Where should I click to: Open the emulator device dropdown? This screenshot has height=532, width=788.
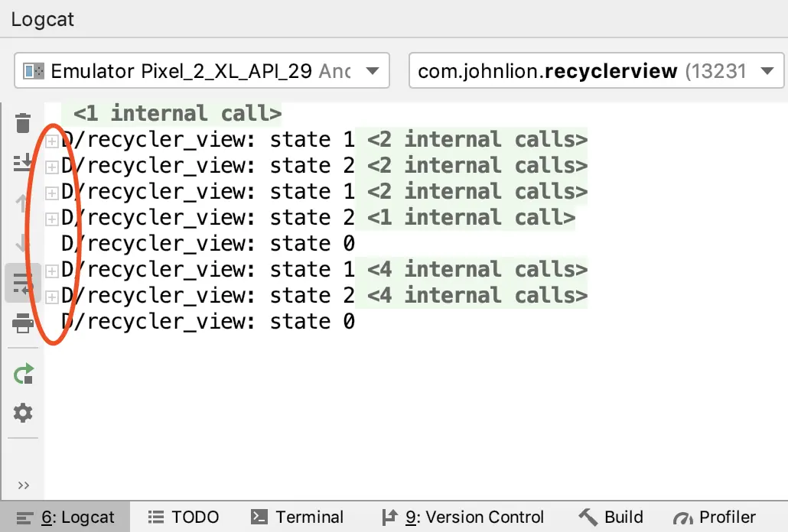pos(202,71)
